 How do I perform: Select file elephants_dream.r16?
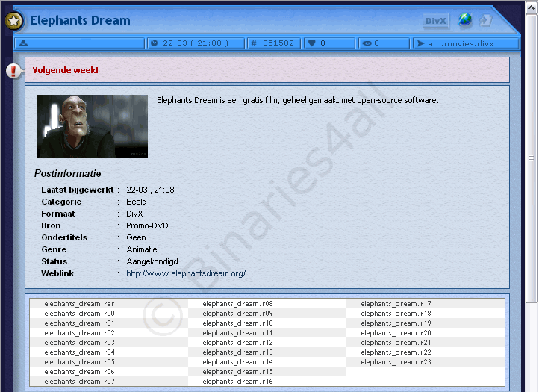tap(237, 381)
